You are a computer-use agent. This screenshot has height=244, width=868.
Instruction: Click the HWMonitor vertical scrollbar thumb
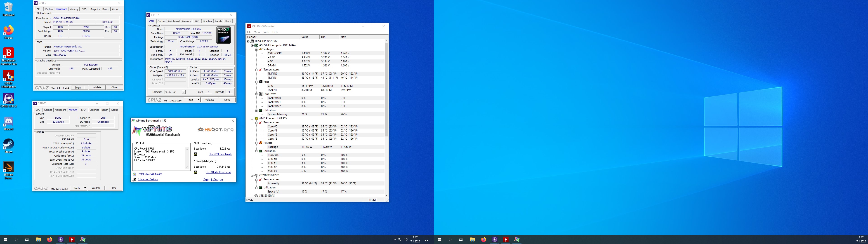click(386, 90)
